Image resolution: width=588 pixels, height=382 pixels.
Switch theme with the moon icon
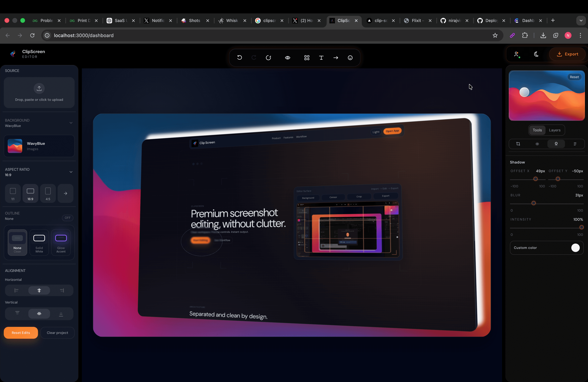click(536, 54)
